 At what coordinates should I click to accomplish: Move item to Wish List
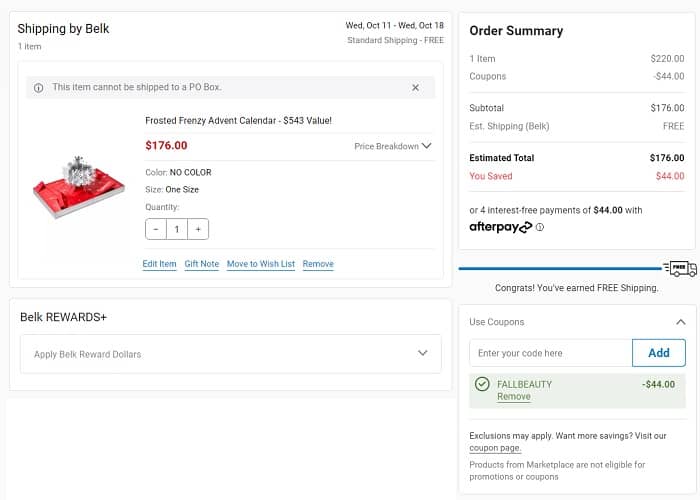[260, 264]
